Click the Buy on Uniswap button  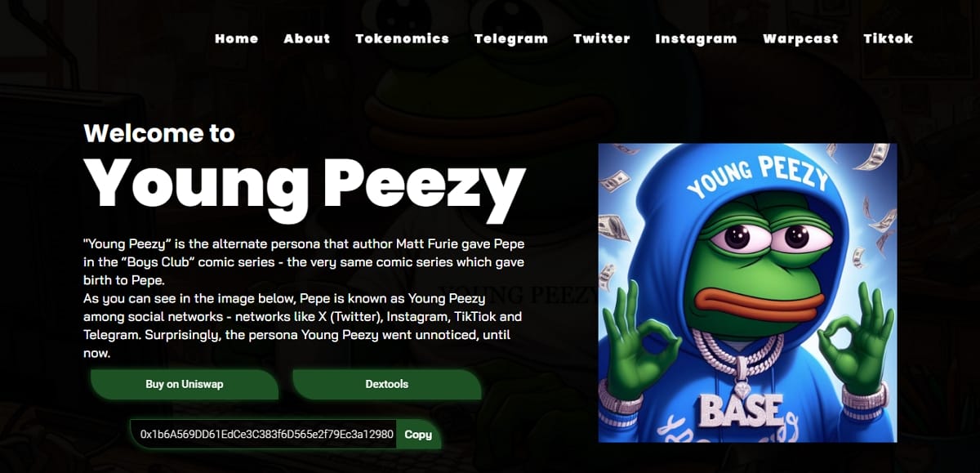click(x=185, y=384)
